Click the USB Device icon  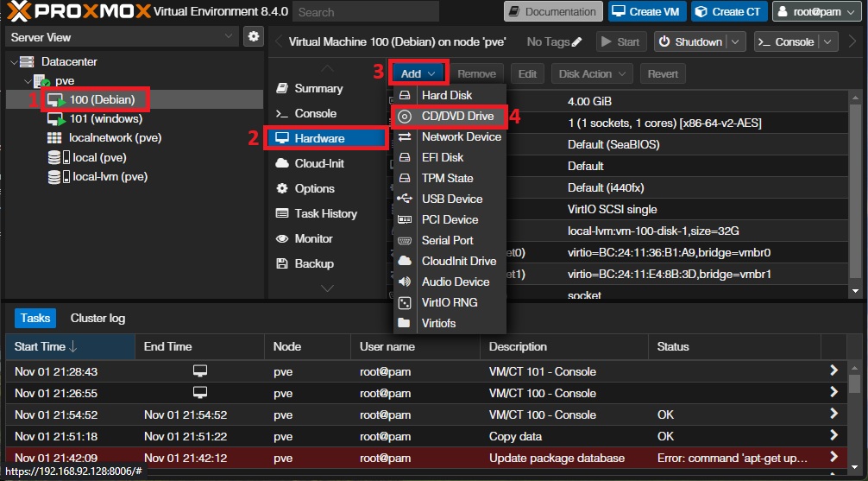tap(405, 199)
